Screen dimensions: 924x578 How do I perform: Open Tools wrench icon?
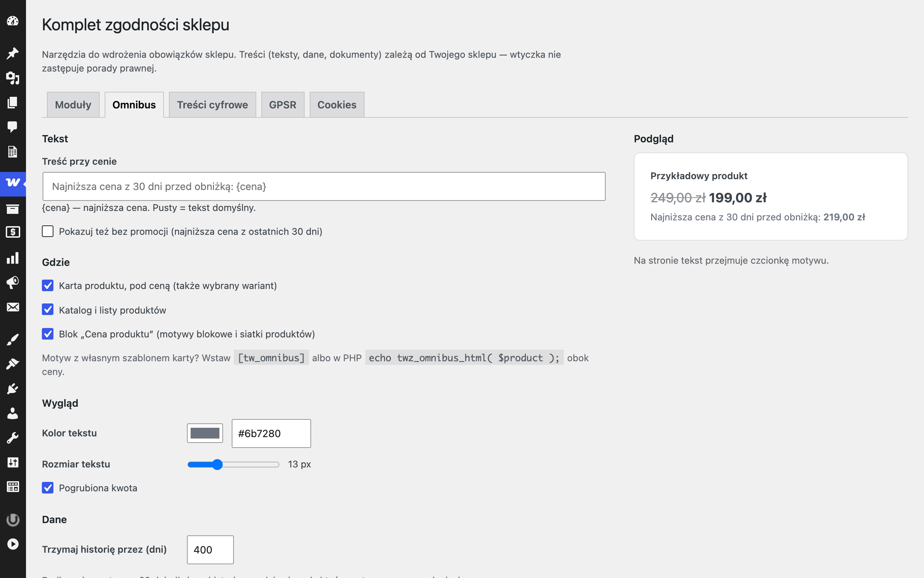(13, 438)
